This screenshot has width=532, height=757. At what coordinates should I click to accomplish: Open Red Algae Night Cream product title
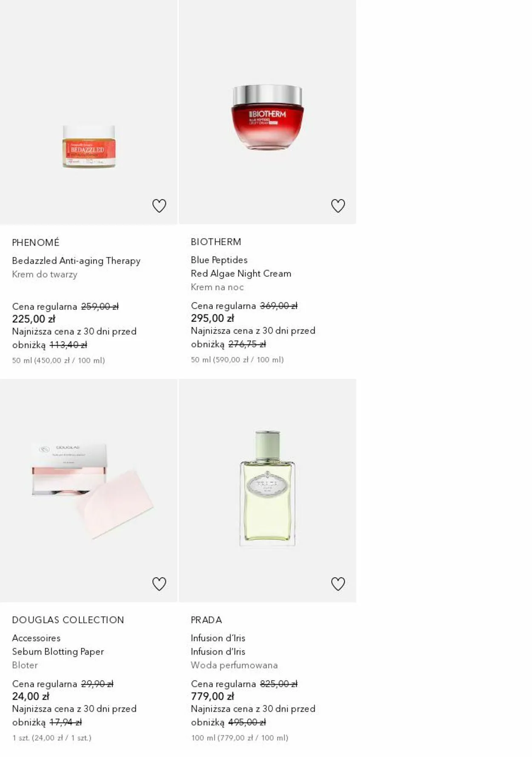click(241, 273)
